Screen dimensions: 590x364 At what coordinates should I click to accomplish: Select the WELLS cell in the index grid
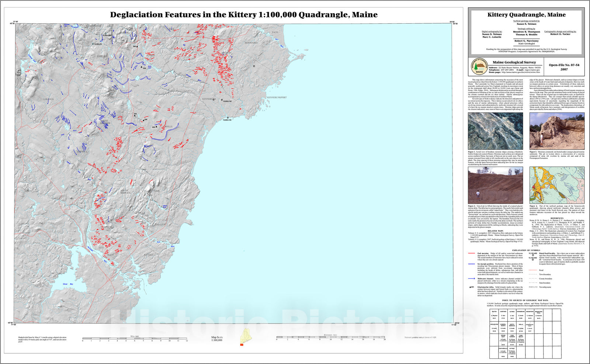click(x=521, y=327)
